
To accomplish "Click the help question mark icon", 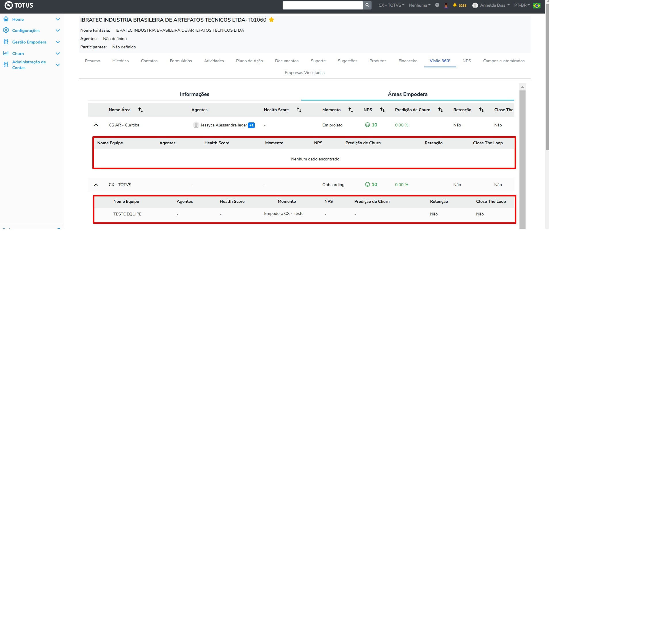I will coord(437,5).
